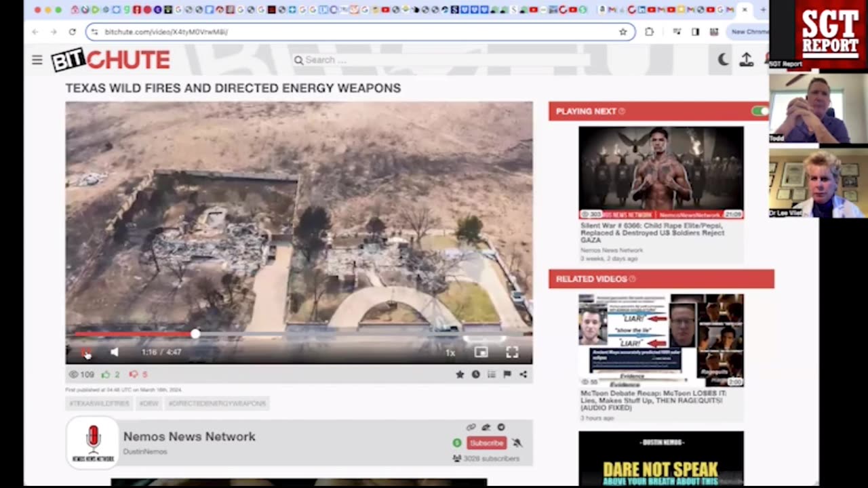Favorite the video with star icon
868x488 pixels.
(x=460, y=374)
